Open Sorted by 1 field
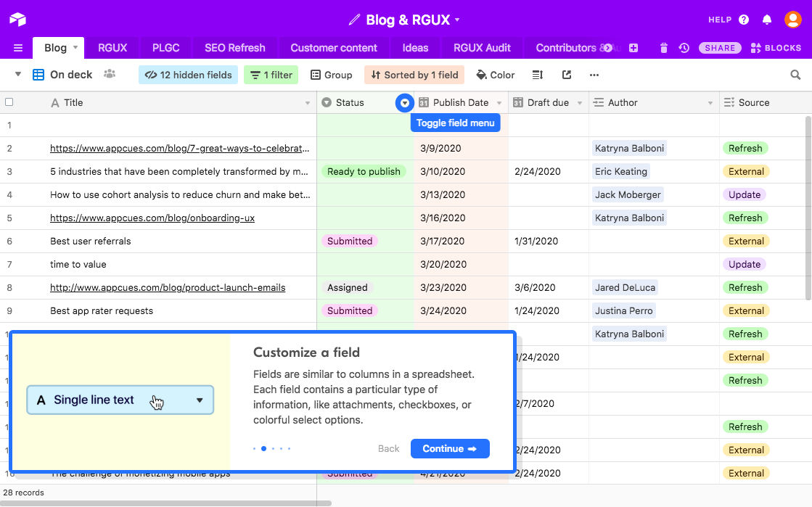This screenshot has height=507, width=812. (x=414, y=75)
